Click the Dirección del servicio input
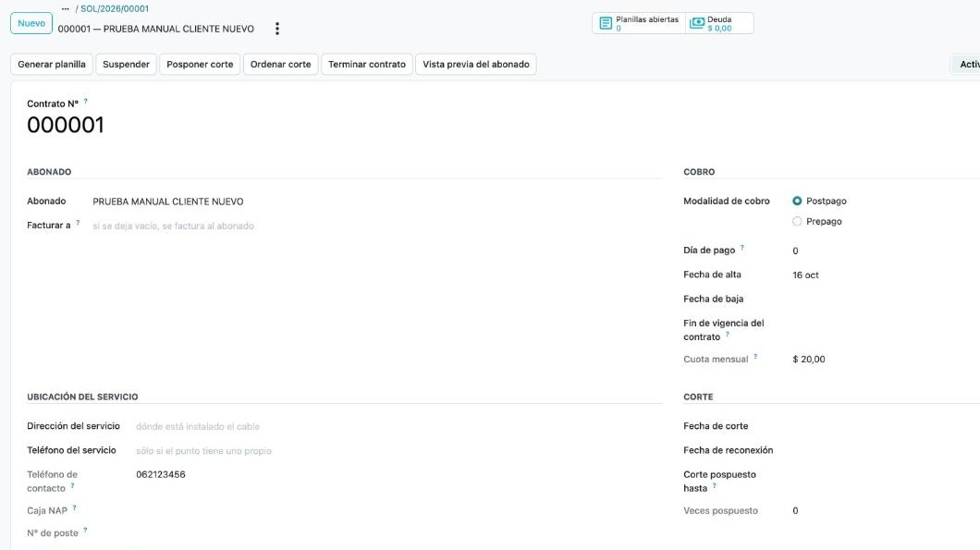This screenshot has height=550, width=980. coord(398,426)
